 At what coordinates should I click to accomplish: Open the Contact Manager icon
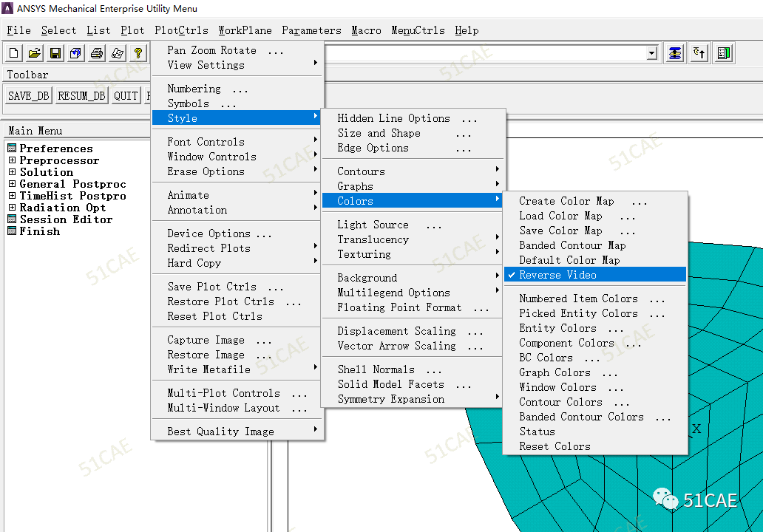click(724, 53)
